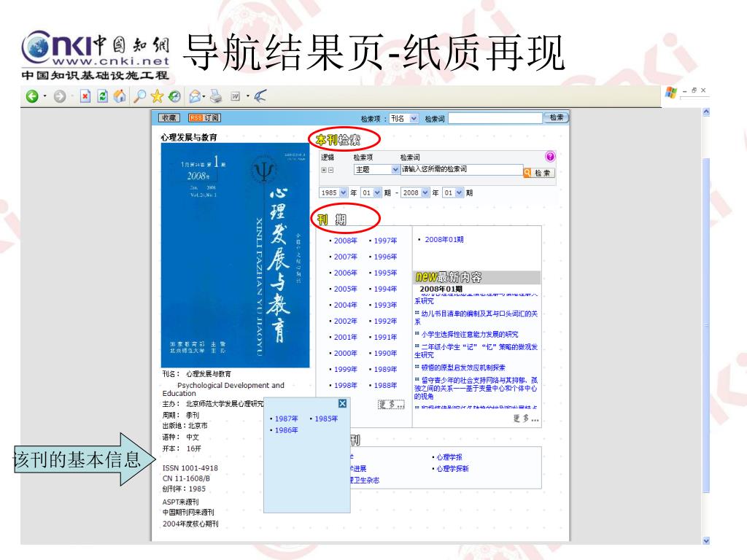
Task: Open the 2006年 issue link
Action: [x=345, y=273]
